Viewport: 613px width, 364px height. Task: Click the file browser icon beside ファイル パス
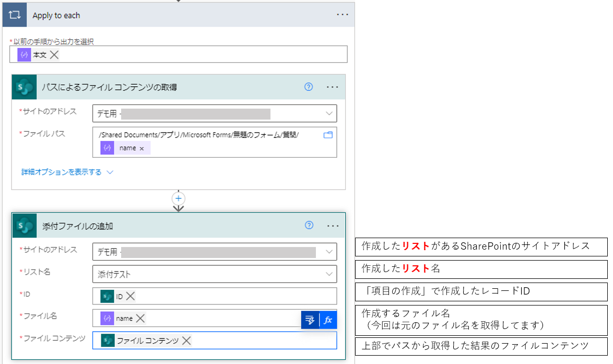pyautogui.click(x=328, y=135)
